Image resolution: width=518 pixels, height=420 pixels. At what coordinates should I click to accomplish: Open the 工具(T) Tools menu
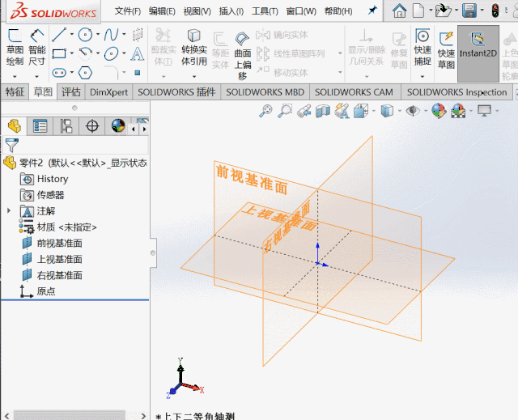pos(265,11)
